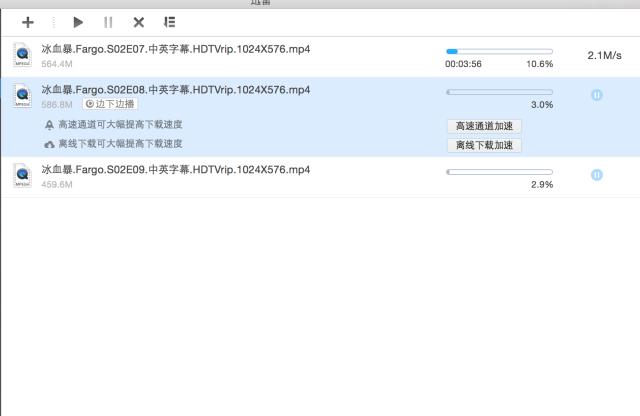Add a new download task with plus icon
The height and width of the screenshot is (416, 640).
point(28,22)
